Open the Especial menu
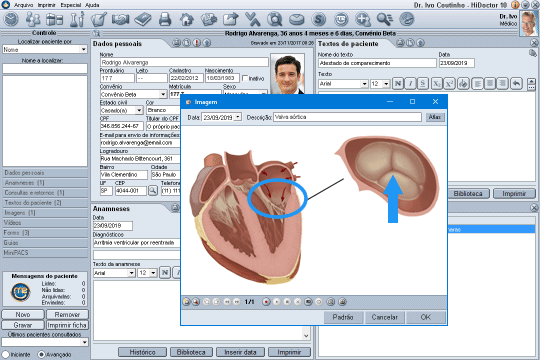The width and height of the screenshot is (540, 360). tap(71, 5)
